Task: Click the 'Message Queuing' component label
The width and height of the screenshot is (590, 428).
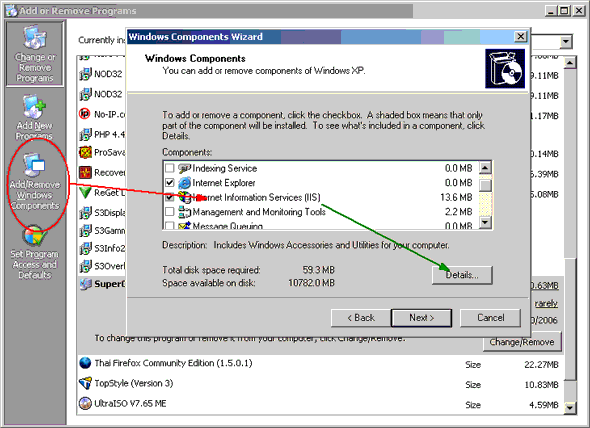Action: point(228,226)
